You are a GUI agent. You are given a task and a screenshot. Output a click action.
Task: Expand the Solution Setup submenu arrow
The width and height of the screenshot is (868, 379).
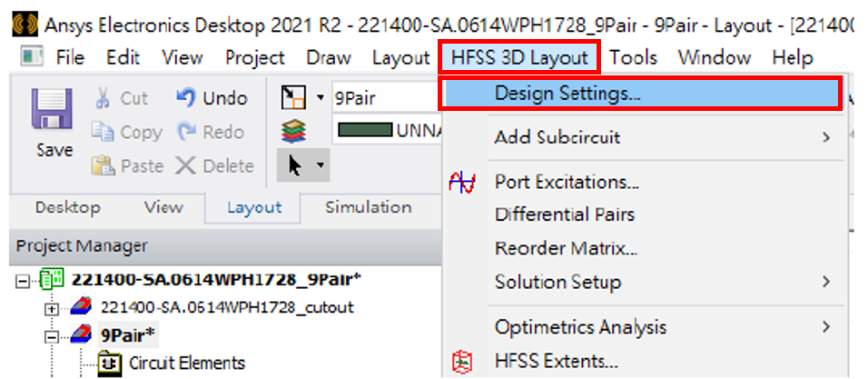pyautogui.click(x=826, y=282)
